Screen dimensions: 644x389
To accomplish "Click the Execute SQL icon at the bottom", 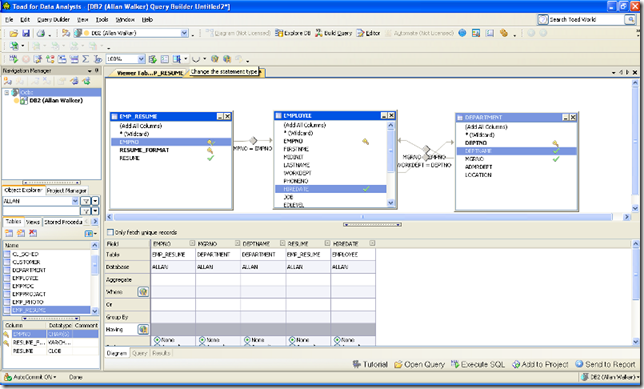I will coord(478,364).
